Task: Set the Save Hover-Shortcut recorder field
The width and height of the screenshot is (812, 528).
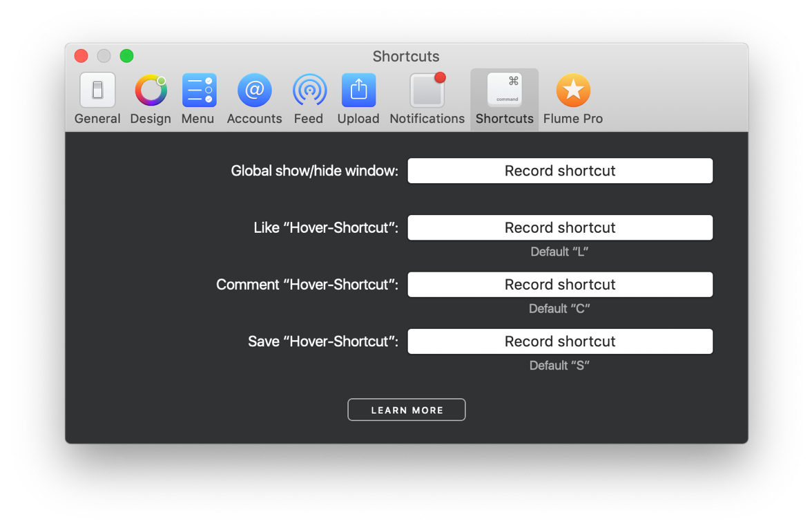Action: pyautogui.click(x=560, y=341)
